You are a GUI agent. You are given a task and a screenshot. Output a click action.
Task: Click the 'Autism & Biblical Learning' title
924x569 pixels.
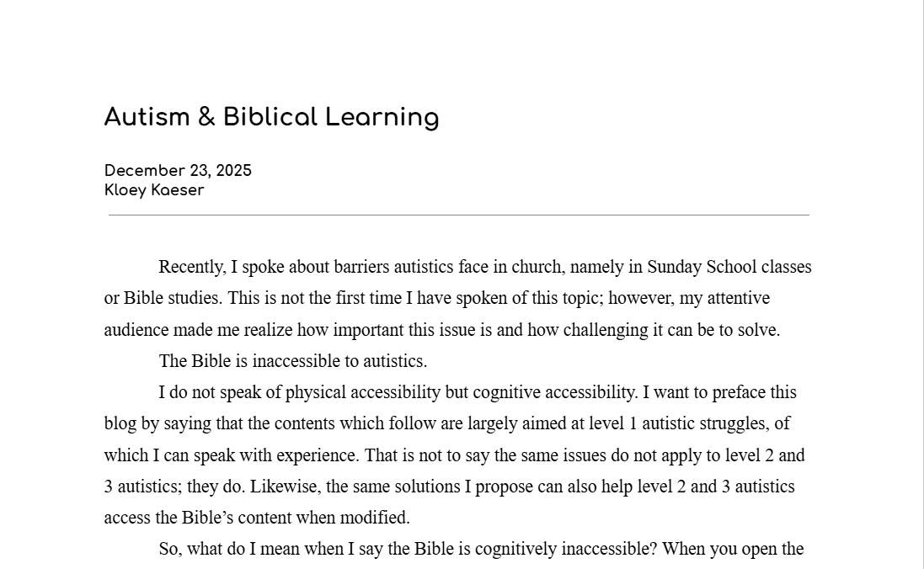click(x=271, y=117)
